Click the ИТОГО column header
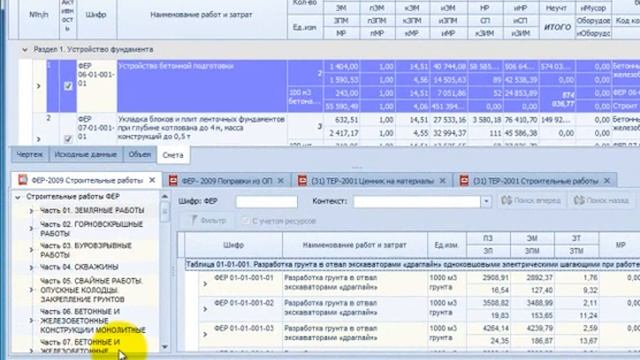The width and height of the screenshot is (640, 360). 557,27
